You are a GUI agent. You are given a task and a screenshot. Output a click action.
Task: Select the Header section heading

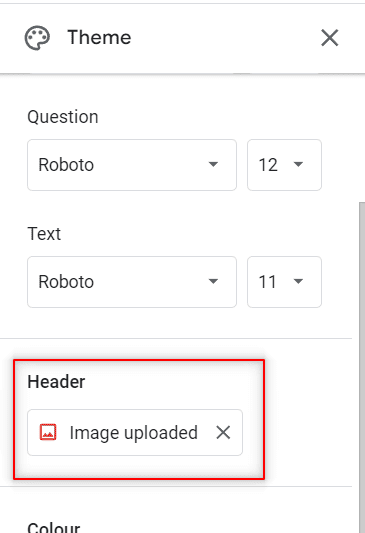click(x=56, y=381)
